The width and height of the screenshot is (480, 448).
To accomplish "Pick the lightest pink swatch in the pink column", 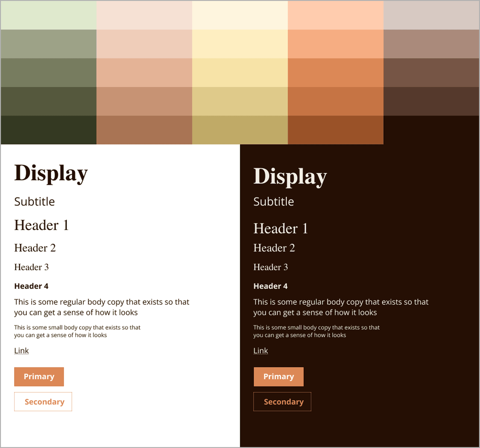I will [144, 15].
